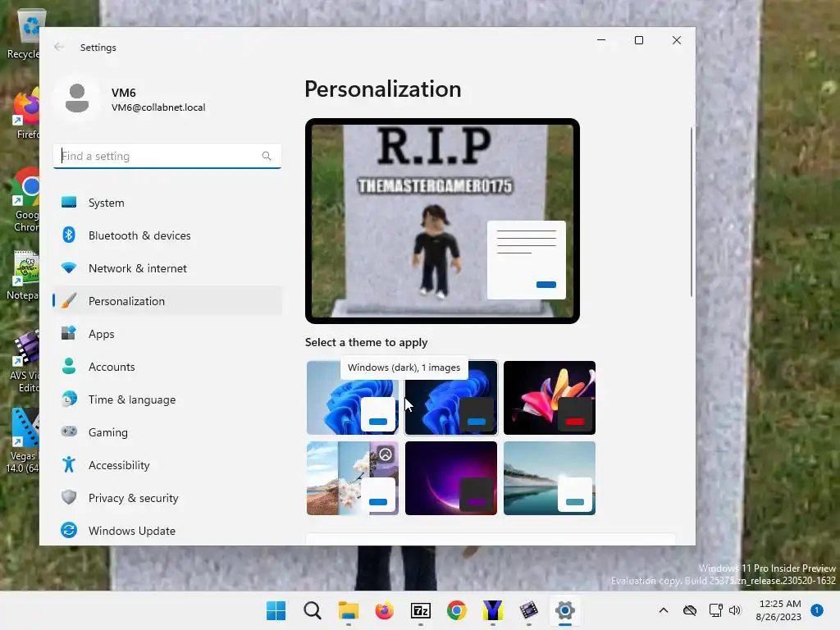
Task: Apply the colorful flower Glow theme
Action: [x=549, y=398]
